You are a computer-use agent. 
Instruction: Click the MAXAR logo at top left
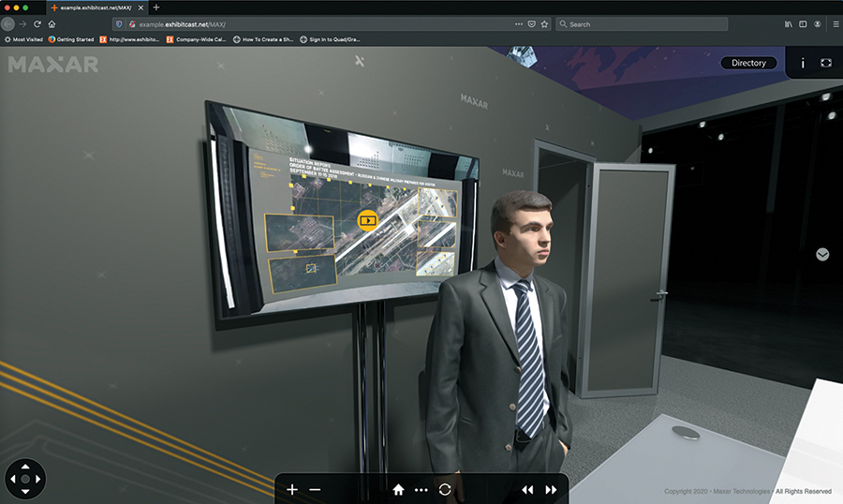53,65
